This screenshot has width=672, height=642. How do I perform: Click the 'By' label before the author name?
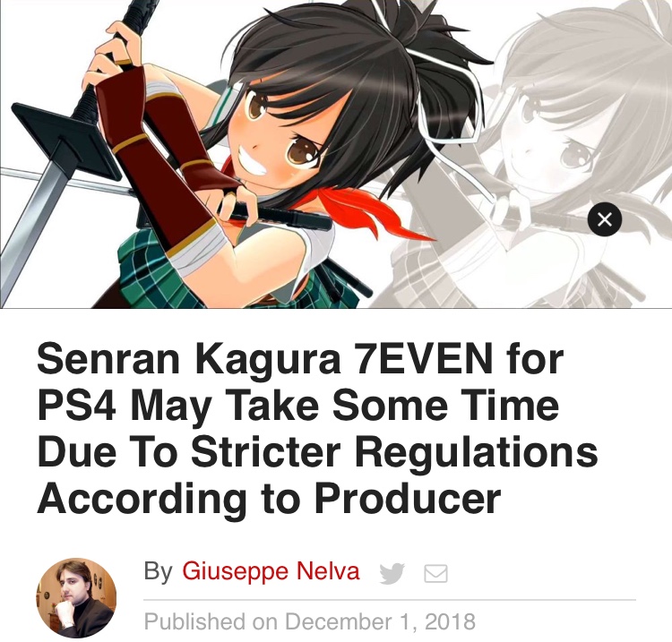pyautogui.click(x=158, y=572)
